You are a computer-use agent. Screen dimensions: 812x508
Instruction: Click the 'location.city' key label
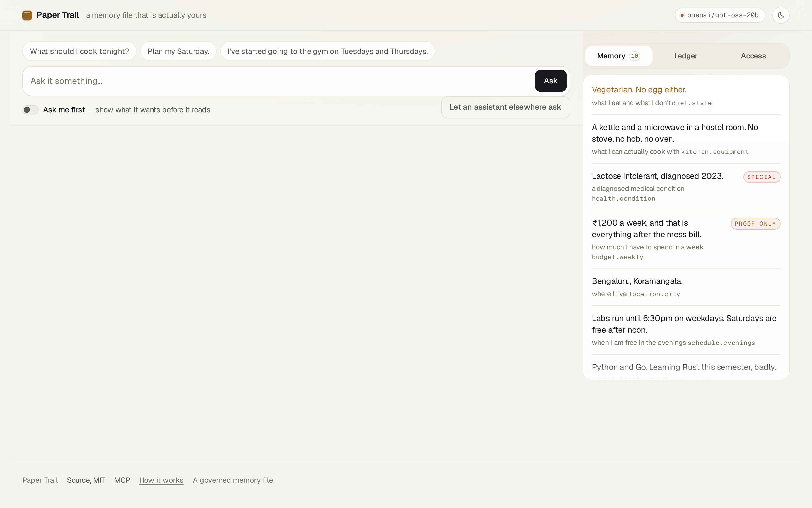pos(654,294)
